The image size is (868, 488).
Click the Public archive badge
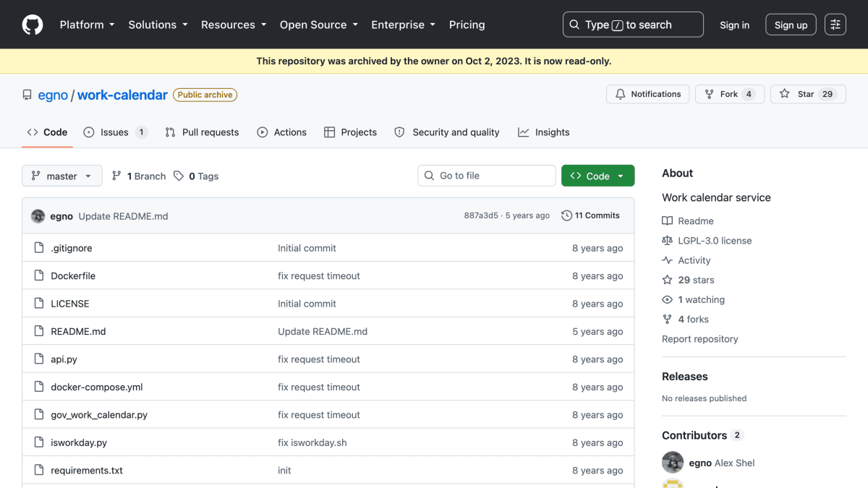[205, 95]
